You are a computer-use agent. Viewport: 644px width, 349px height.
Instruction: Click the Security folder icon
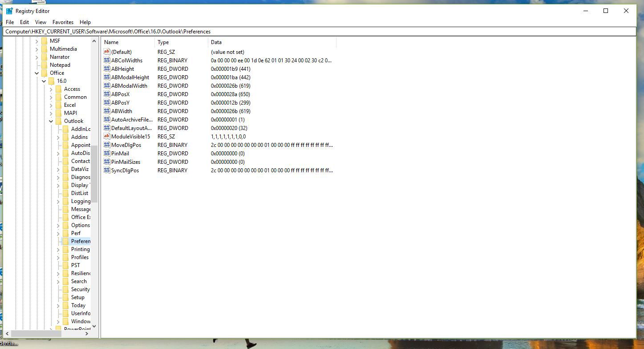tap(65, 289)
